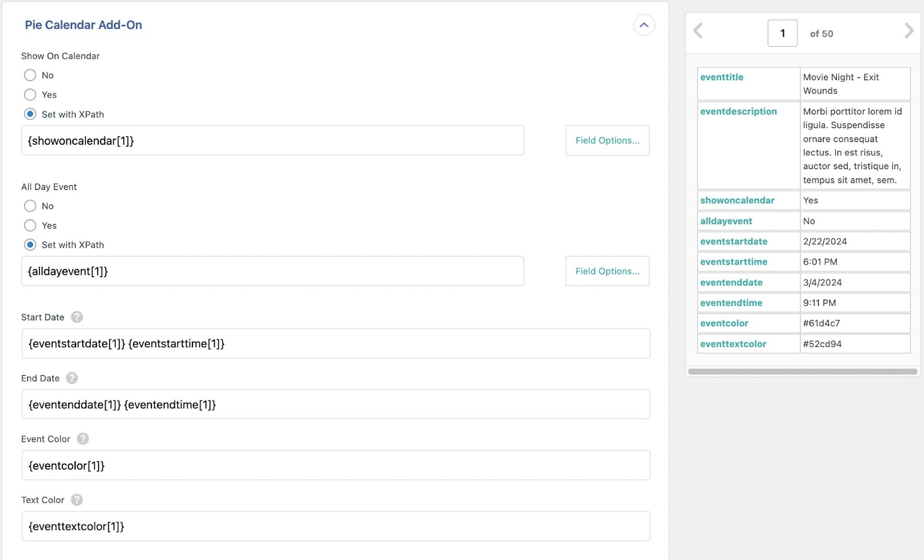The height and width of the screenshot is (560, 924).
Task: Click the #52cd94 text color value
Action: coord(822,344)
